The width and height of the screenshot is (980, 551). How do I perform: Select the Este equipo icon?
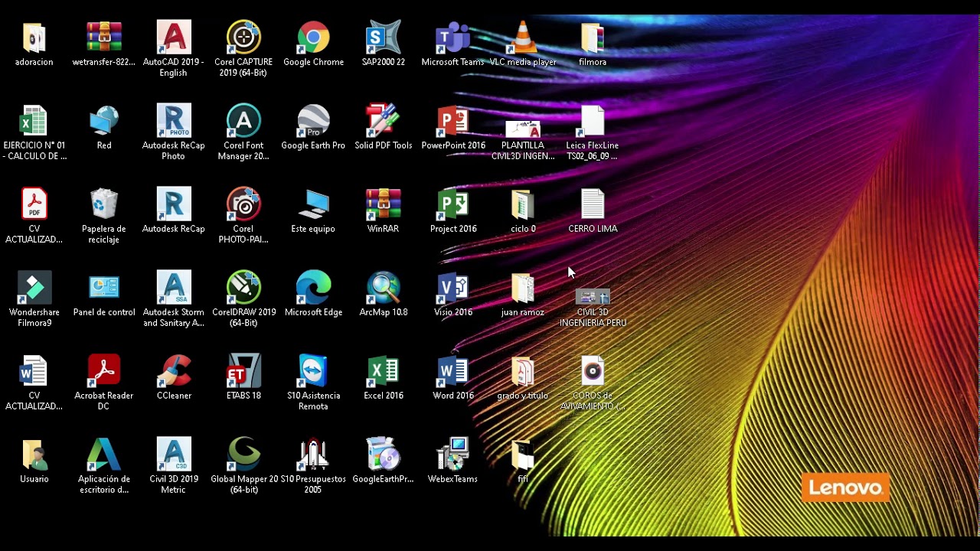pos(313,204)
